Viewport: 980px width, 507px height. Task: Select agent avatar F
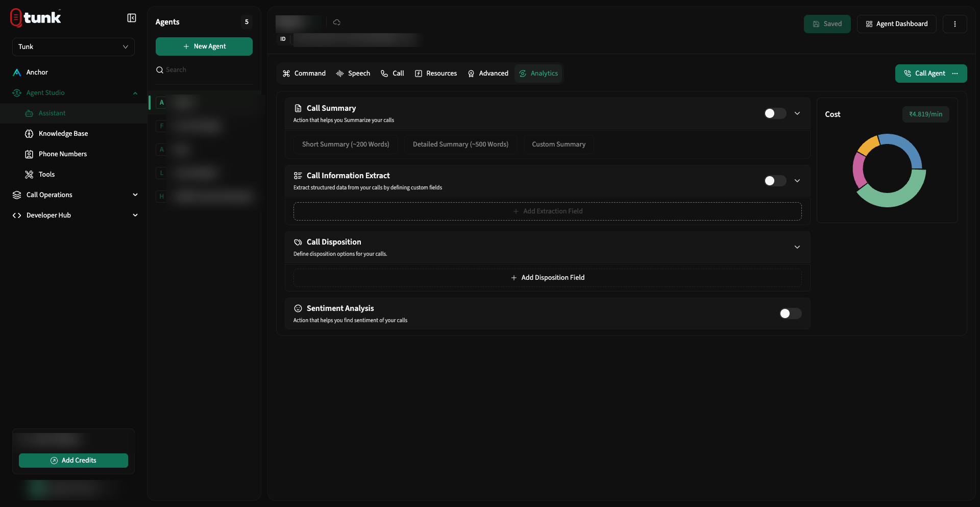pyautogui.click(x=161, y=126)
